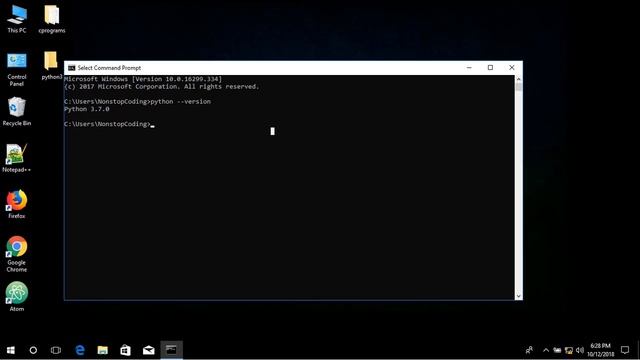Launch Microsoft Edge from taskbar
This screenshot has height=360, width=640.
click(80, 350)
